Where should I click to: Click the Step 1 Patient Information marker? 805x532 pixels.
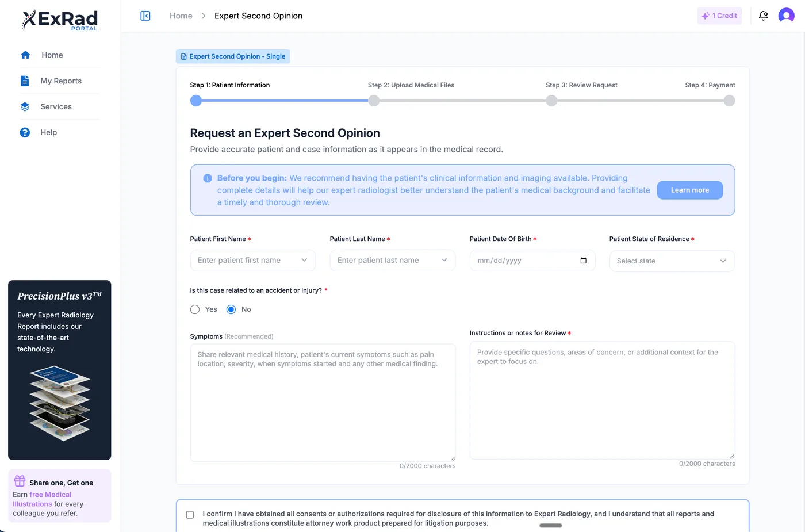coord(196,101)
